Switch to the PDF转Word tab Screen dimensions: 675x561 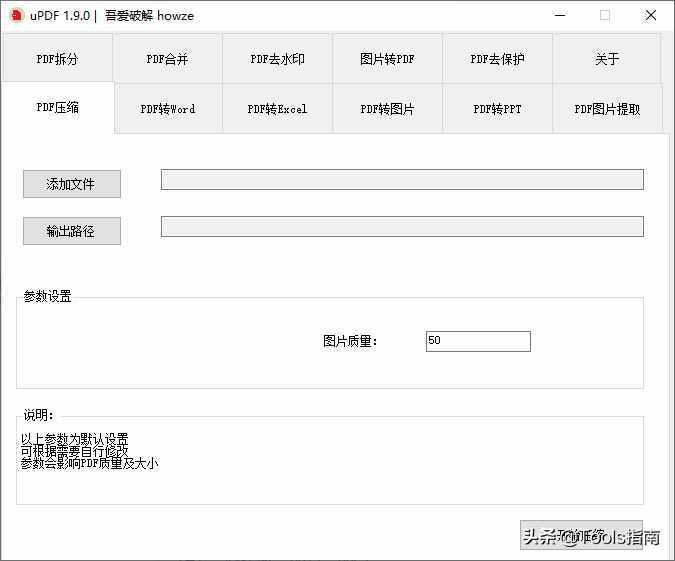tap(167, 109)
